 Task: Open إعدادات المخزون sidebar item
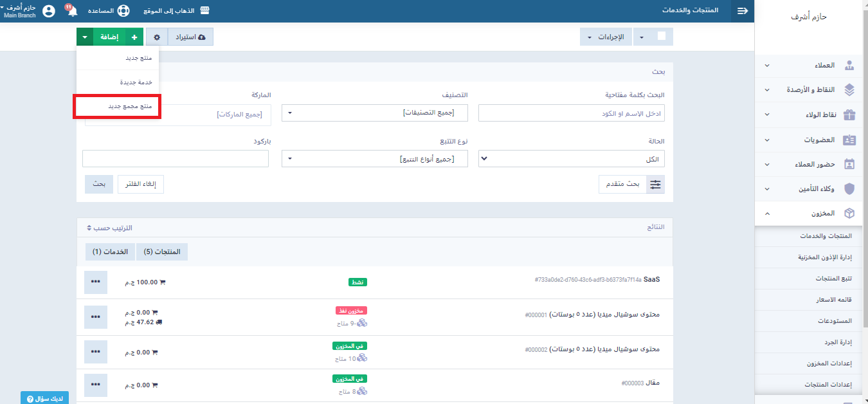pyautogui.click(x=808, y=363)
